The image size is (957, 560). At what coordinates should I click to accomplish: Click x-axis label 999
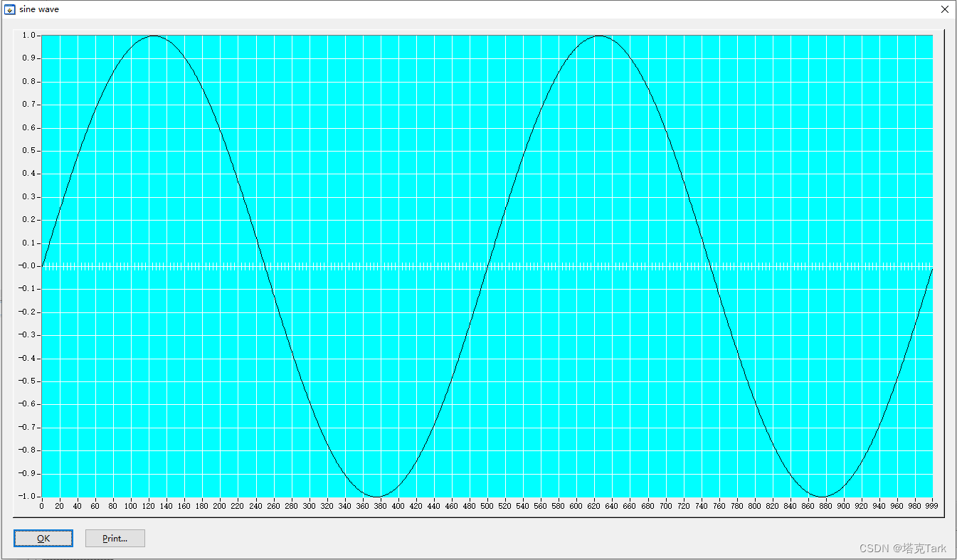[x=931, y=507]
